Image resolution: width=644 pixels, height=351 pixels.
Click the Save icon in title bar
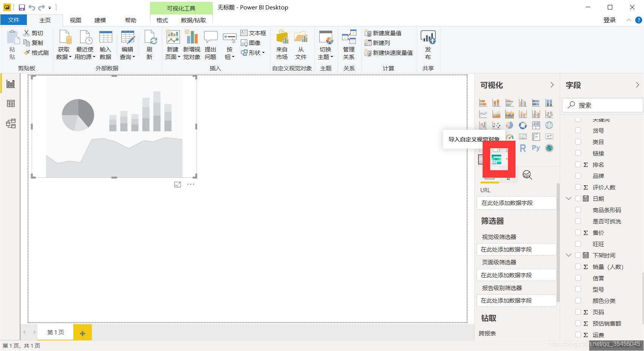coord(22,8)
